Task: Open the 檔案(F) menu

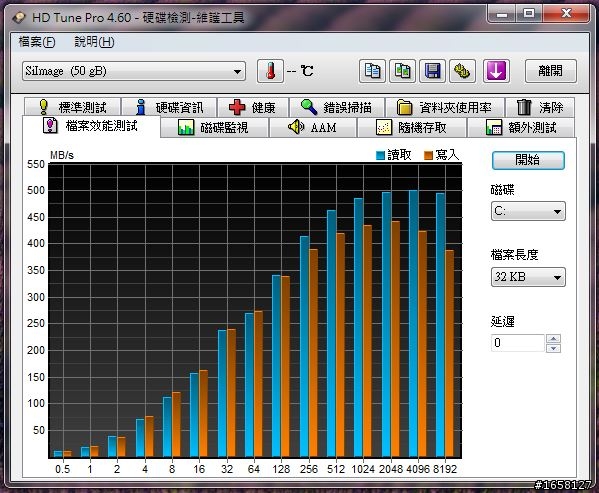Action: tap(37, 42)
